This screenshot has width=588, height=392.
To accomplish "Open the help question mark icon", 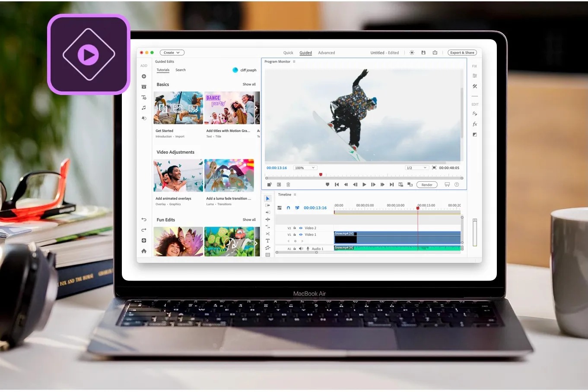I will [x=457, y=185].
